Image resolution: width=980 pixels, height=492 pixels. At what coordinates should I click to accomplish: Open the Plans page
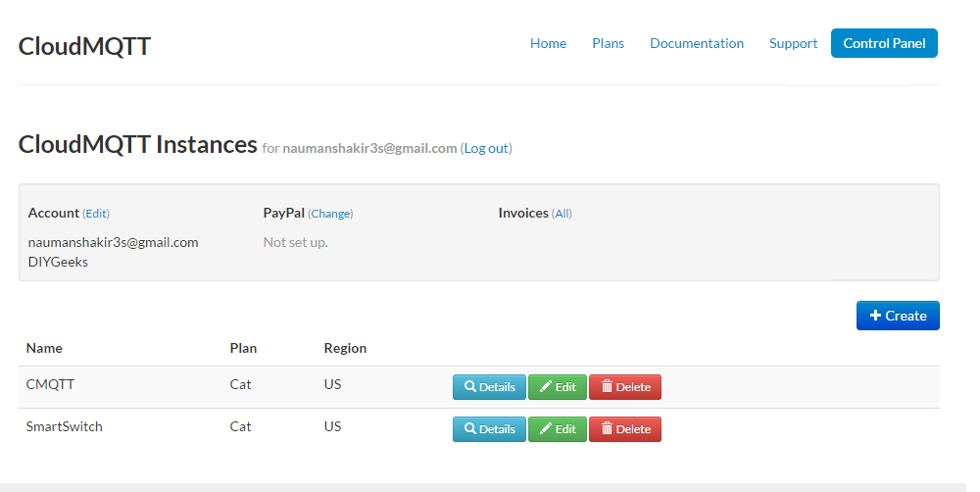pyautogui.click(x=609, y=43)
